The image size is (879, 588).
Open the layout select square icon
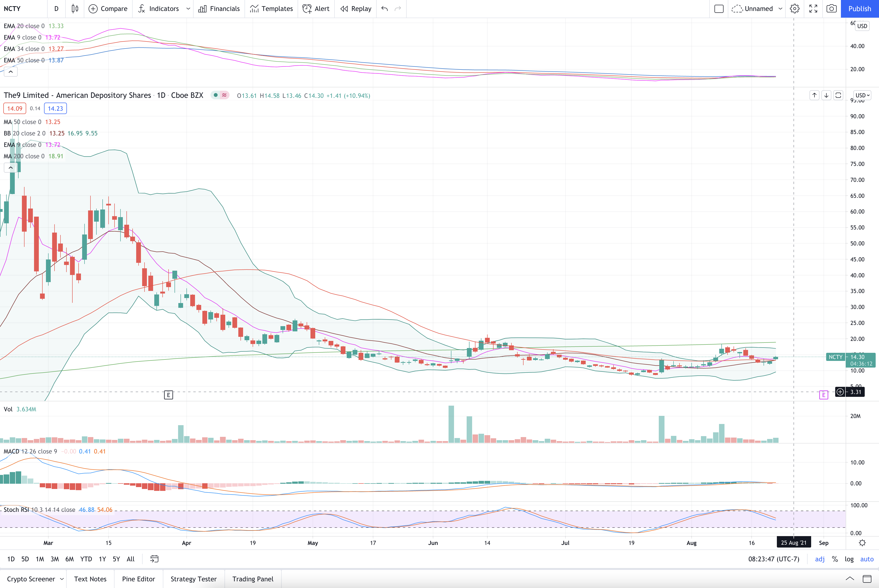pos(719,9)
